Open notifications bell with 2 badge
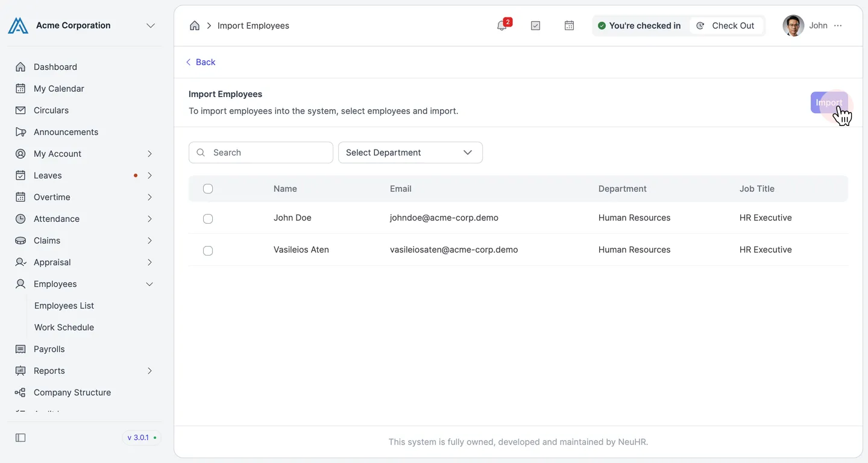Image resolution: width=868 pixels, height=463 pixels. point(503,25)
